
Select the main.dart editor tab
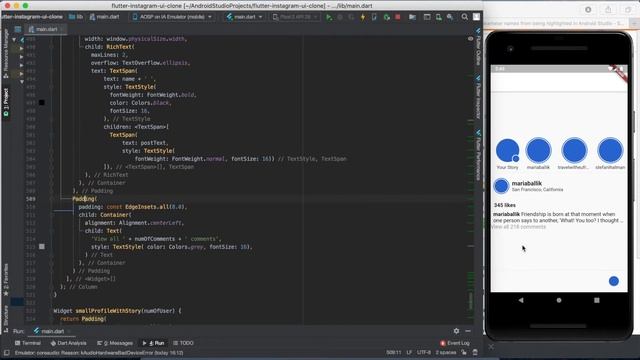pos(46,29)
